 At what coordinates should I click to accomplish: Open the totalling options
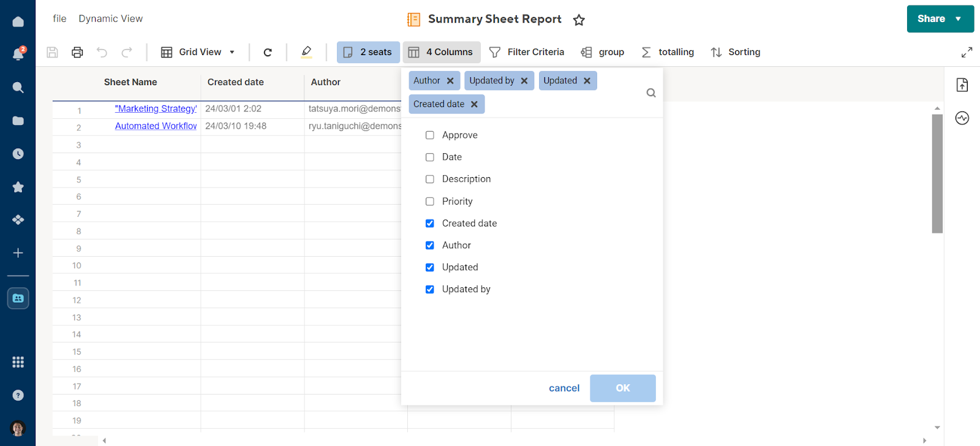668,52
